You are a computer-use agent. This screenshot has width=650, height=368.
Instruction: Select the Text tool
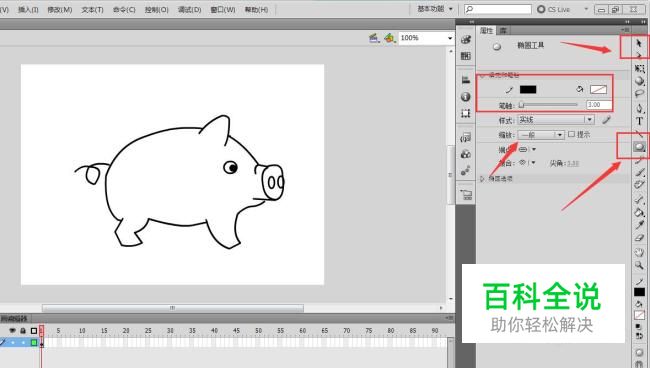pyautogui.click(x=639, y=121)
